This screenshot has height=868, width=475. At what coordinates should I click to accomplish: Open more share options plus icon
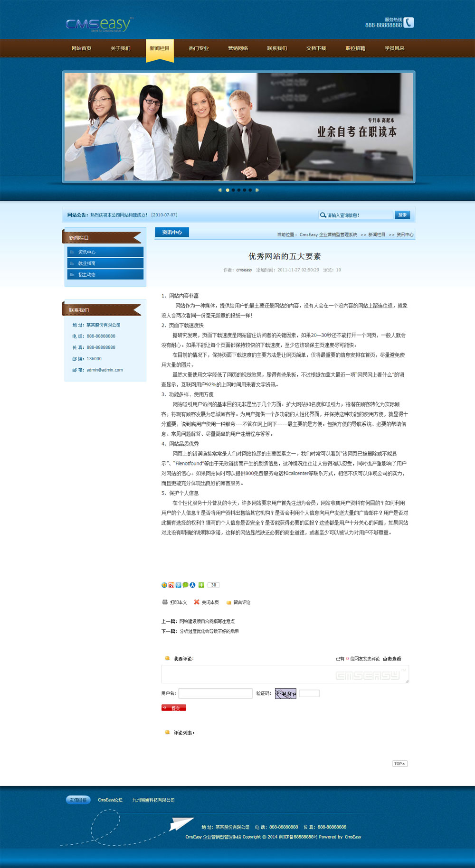201,585
